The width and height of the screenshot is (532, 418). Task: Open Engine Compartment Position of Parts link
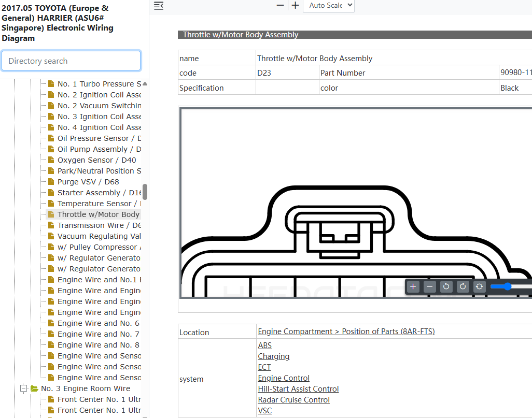[346, 331]
